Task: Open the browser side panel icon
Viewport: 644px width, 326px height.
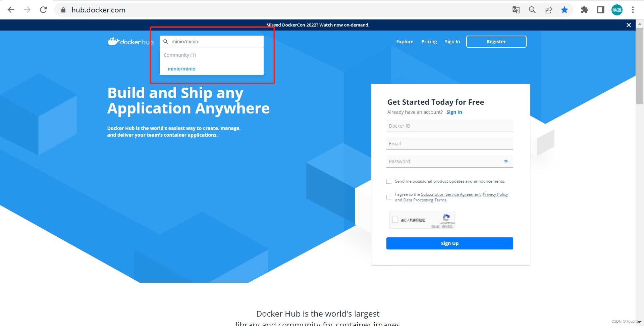Action: click(601, 10)
